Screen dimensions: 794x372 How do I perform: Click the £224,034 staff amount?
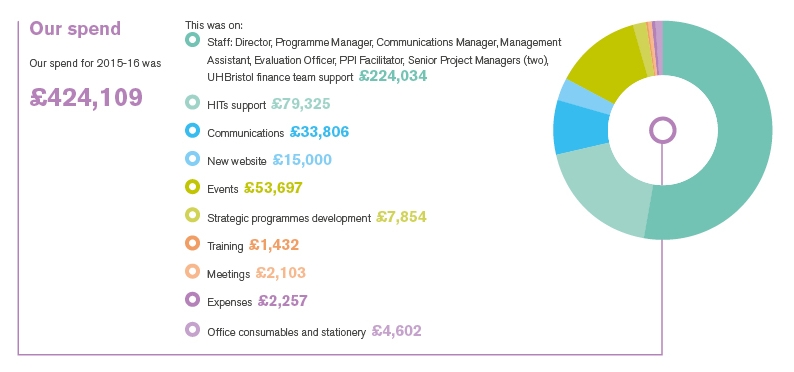tap(393, 76)
